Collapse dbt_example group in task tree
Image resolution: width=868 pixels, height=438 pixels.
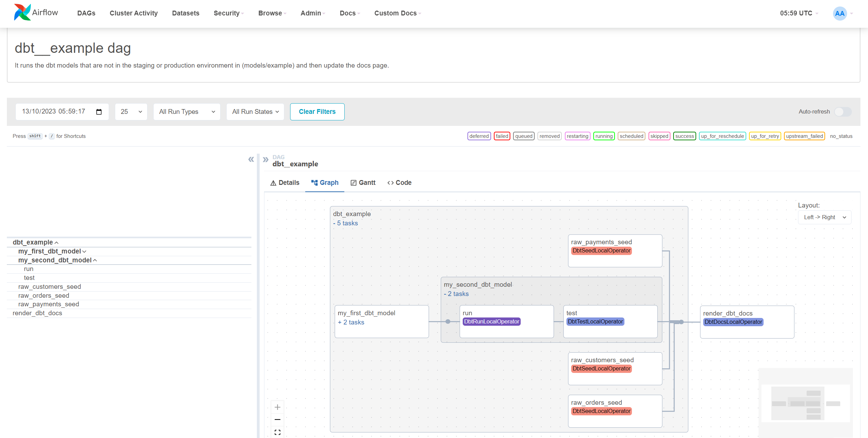click(35, 242)
